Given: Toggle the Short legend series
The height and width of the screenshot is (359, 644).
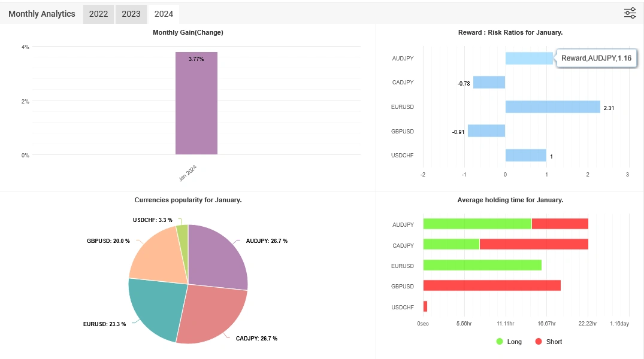Looking at the screenshot, I should point(548,342).
